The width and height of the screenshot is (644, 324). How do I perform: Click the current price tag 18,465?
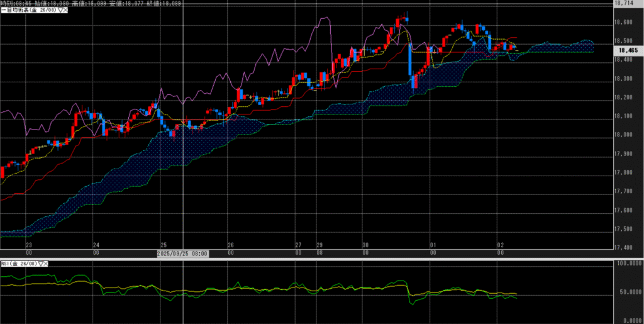(x=627, y=50)
